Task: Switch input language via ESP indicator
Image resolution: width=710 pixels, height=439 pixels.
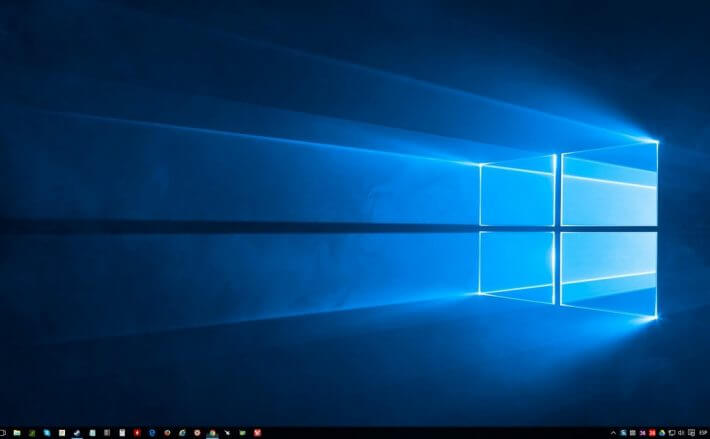Action: point(703,433)
